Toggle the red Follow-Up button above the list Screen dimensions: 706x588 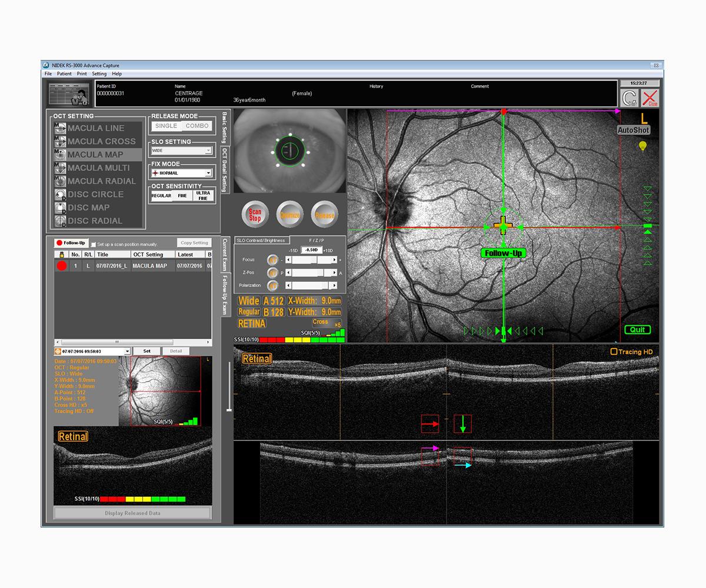pos(71,243)
